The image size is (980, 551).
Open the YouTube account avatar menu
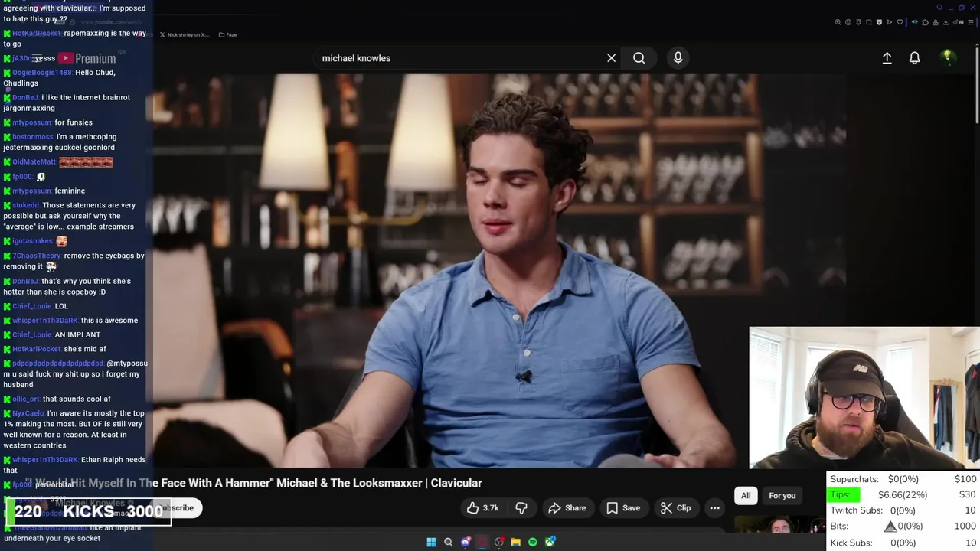click(x=947, y=57)
